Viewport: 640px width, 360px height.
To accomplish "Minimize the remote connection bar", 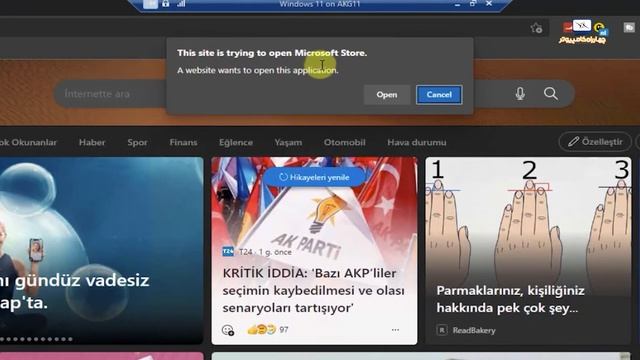I will pyautogui.click(x=457, y=4).
